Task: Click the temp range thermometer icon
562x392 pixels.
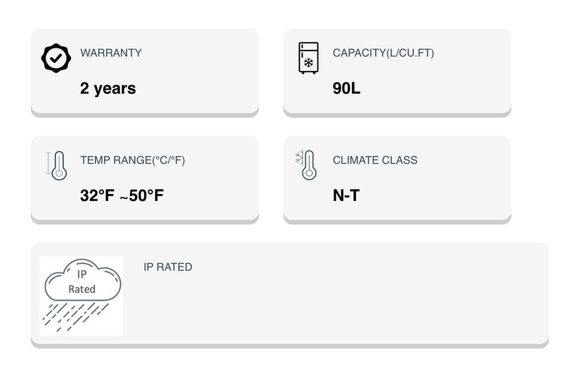Action: 59,165
